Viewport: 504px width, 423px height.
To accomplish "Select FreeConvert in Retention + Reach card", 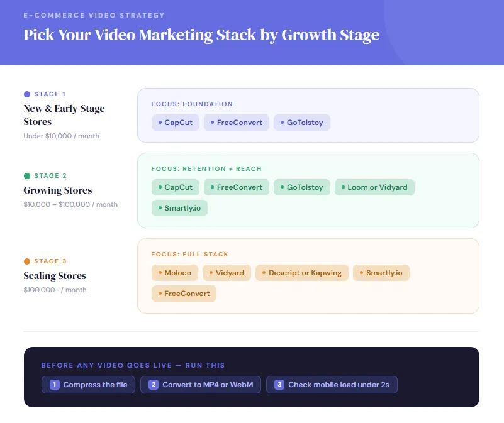I will 236,187.
